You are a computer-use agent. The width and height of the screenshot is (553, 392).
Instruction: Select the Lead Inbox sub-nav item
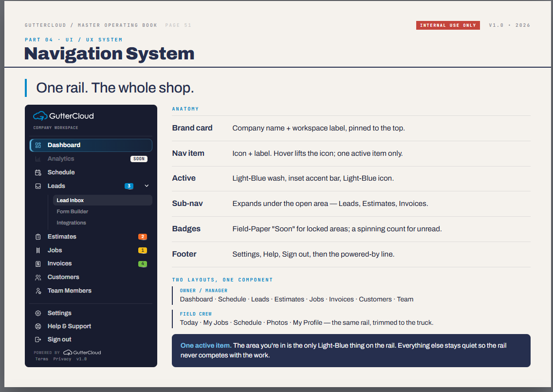[103, 200]
